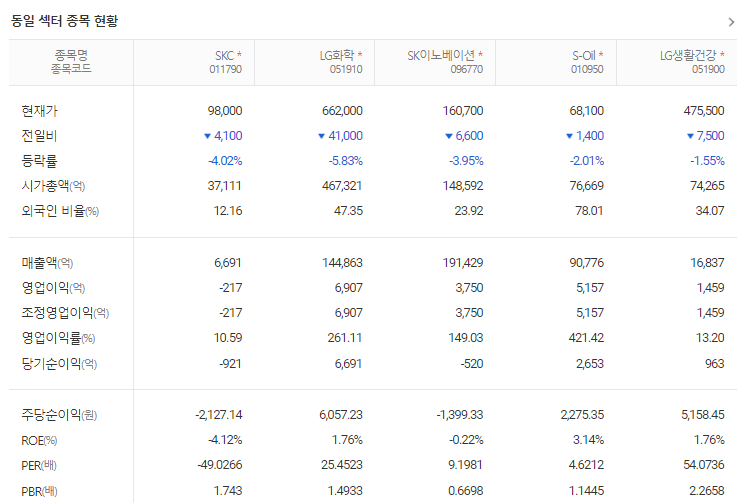746x503 pixels.
Task: Click net income value 2,653
Action: click(590, 364)
